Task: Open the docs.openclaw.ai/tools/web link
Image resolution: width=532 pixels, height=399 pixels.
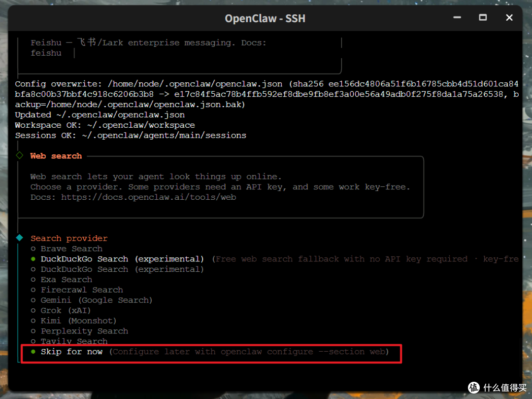Action: click(x=149, y=197)
